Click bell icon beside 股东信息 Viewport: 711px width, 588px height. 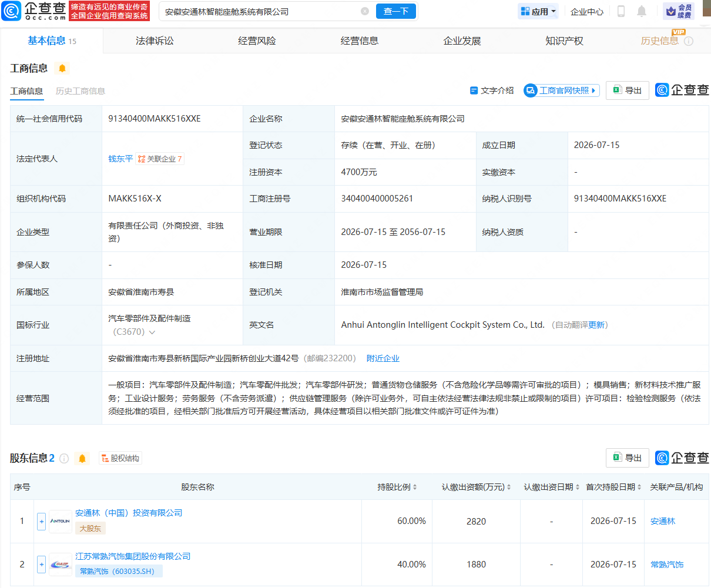82,458
